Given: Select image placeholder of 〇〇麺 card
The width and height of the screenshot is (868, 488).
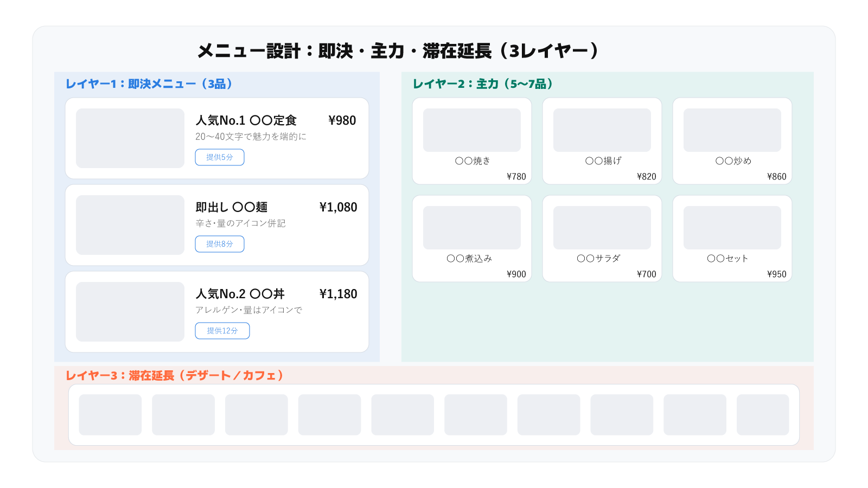Looking at the screenshot, I should (130, 225).
